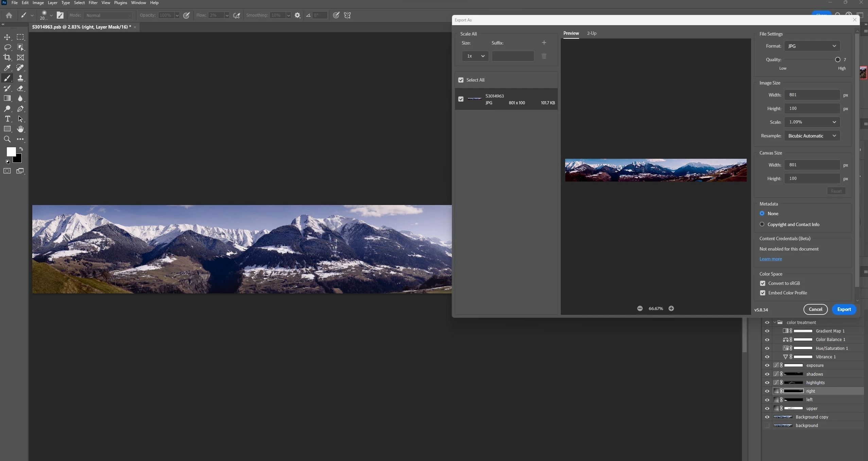This screenshot has width=868, height=461.
Task: Collapse the color treatment group
Action: 775,322
